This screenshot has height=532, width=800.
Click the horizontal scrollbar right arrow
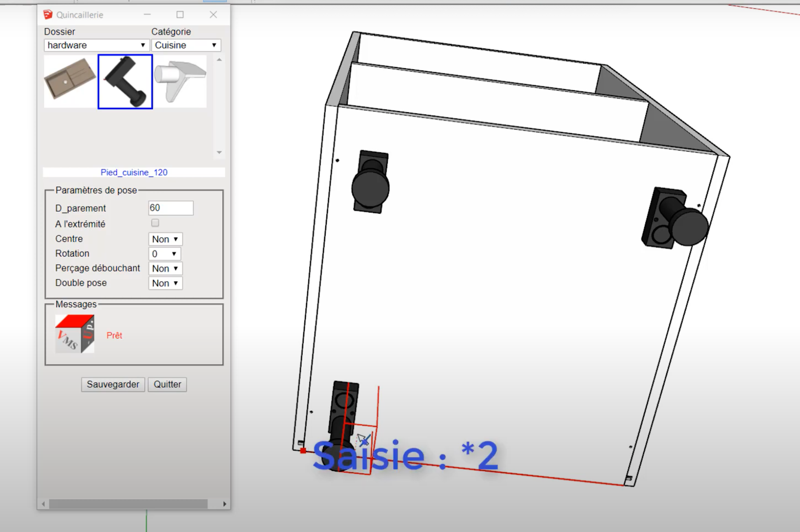tap(224, 504)
